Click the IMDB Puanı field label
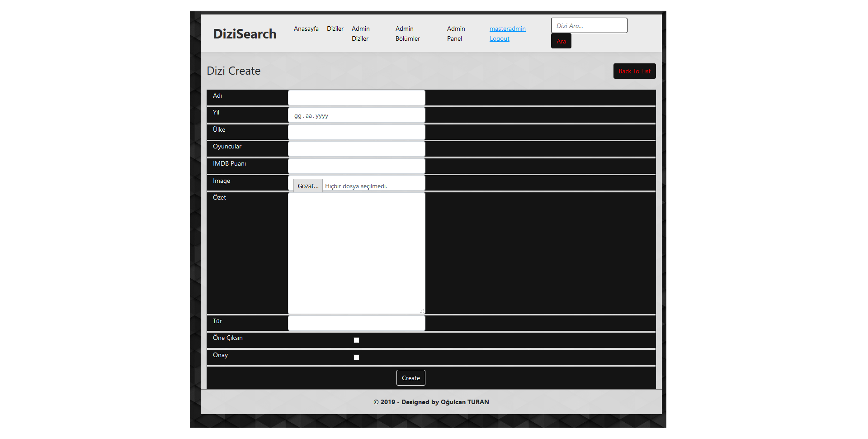This screenshot has width=868, height=439. (229, 163)
